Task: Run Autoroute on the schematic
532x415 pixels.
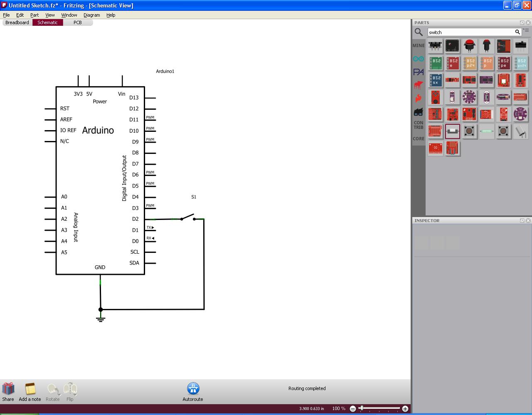Action: click(193, 392)
